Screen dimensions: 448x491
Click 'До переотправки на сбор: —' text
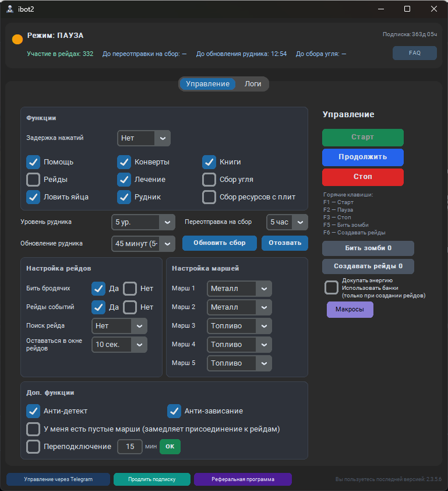tap(144, 54)
